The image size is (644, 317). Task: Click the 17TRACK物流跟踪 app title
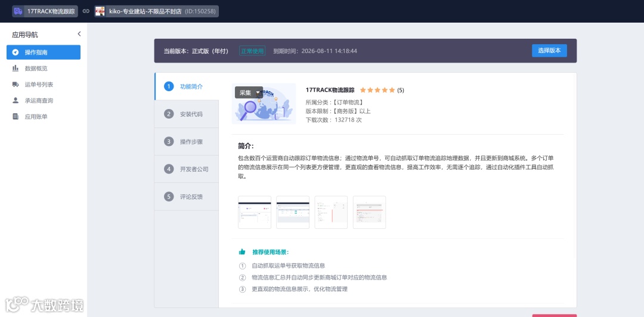pyautogui.click(x=330, y=90)
